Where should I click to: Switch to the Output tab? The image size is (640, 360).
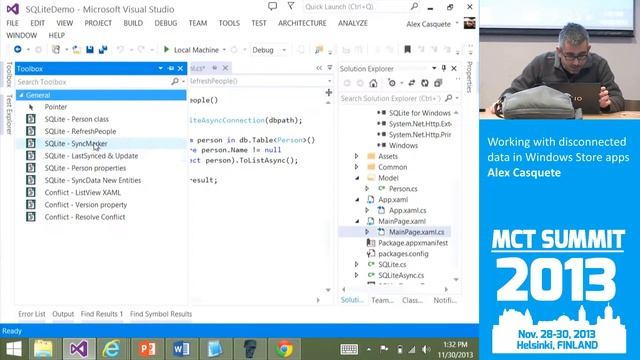(63, 314)
